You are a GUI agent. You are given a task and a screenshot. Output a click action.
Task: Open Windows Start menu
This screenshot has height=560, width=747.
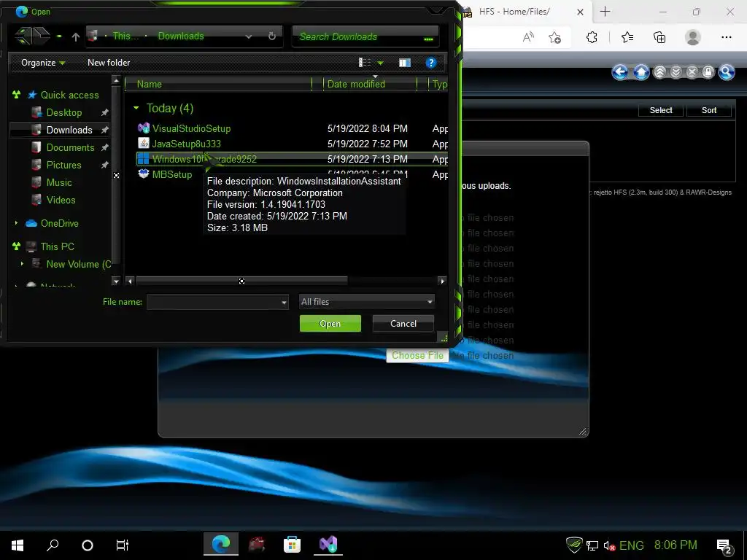(18, 545)
